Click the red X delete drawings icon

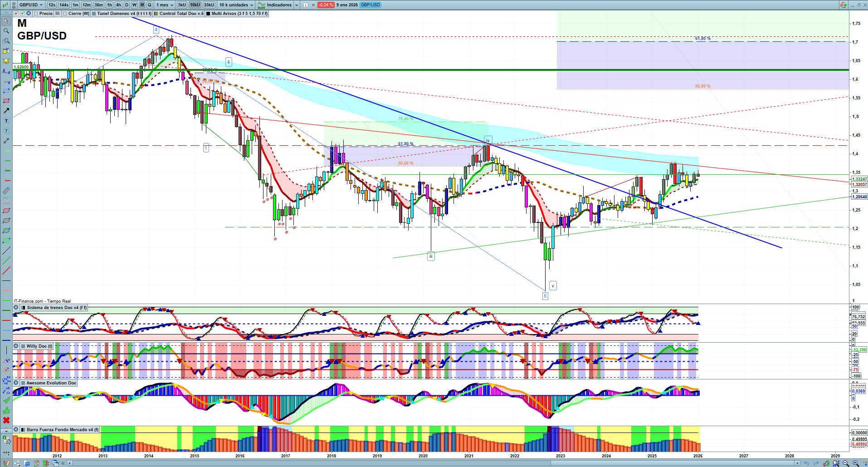6,420
